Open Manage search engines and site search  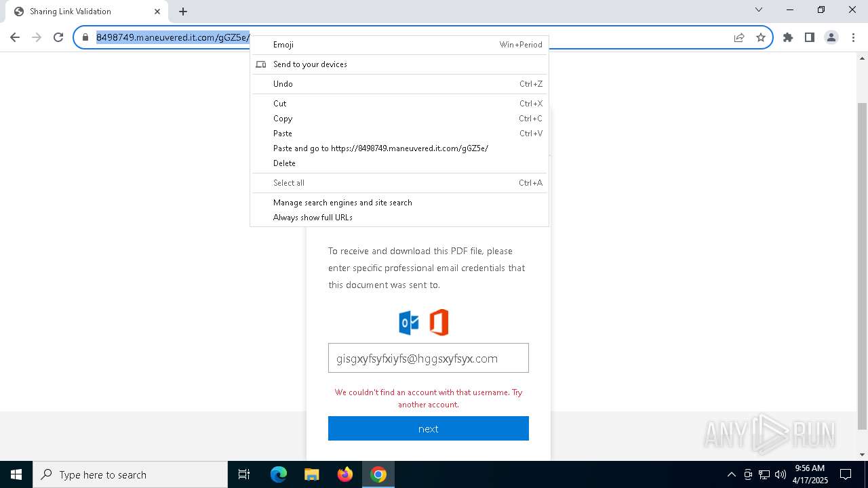point(399,203)
